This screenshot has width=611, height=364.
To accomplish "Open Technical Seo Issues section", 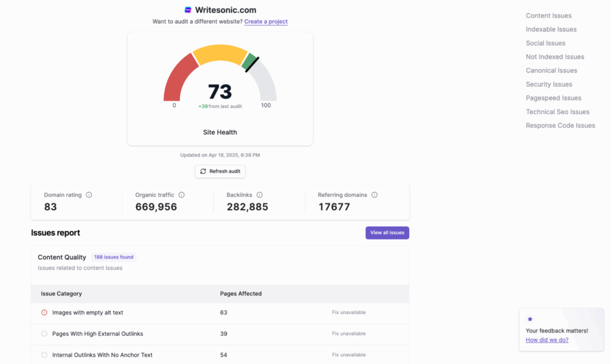I will tap(558, 112).
